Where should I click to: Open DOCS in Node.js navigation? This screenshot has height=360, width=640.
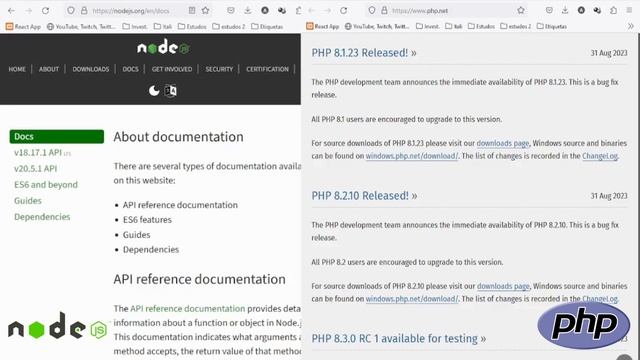pyautogui.click(x=131, y=69)
